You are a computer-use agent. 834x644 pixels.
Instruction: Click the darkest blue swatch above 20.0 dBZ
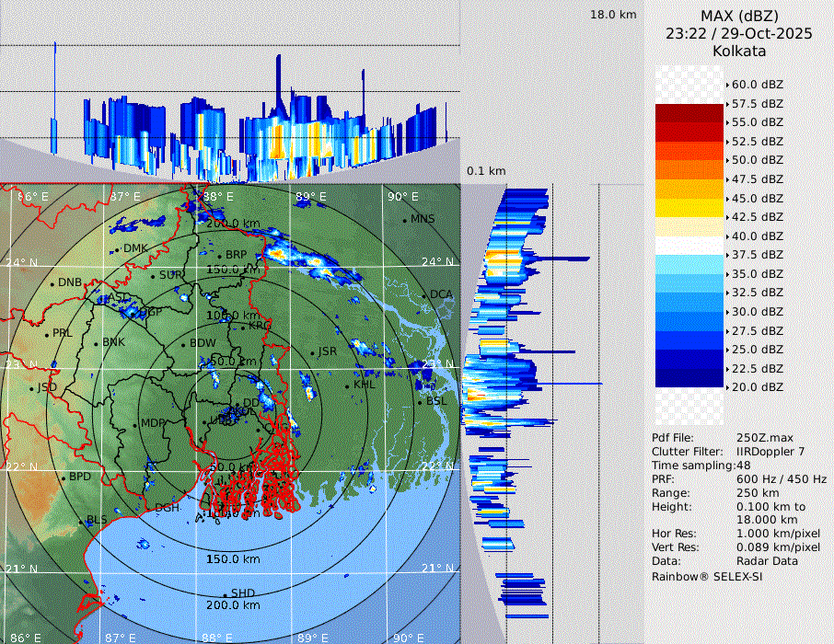(689, 377)
